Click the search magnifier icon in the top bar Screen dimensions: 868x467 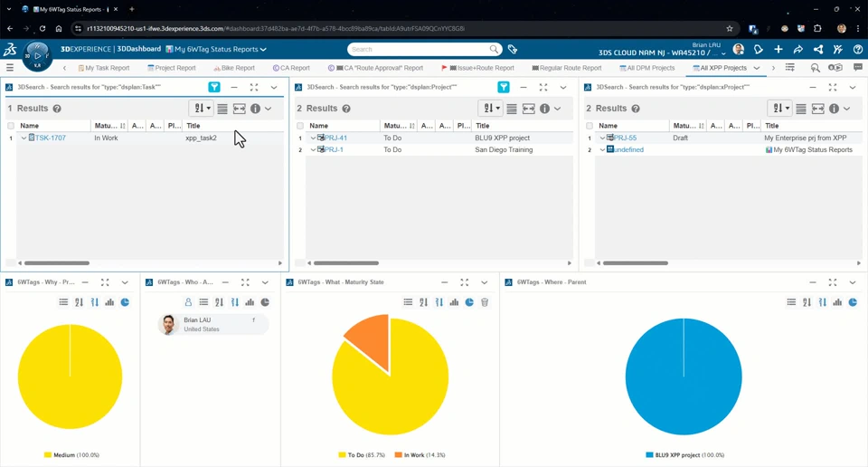pyautogui.click(x=494, y=49)
